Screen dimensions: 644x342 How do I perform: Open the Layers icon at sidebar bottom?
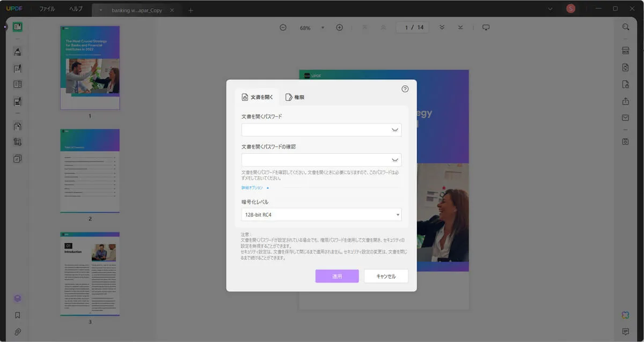17,299
